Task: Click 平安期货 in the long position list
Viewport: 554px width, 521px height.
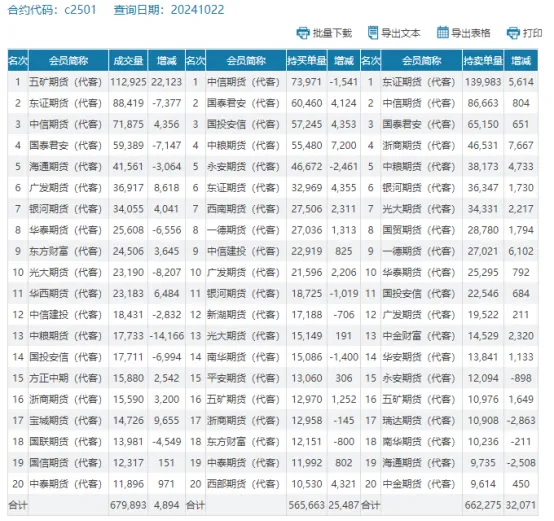Action: (243, 378)
